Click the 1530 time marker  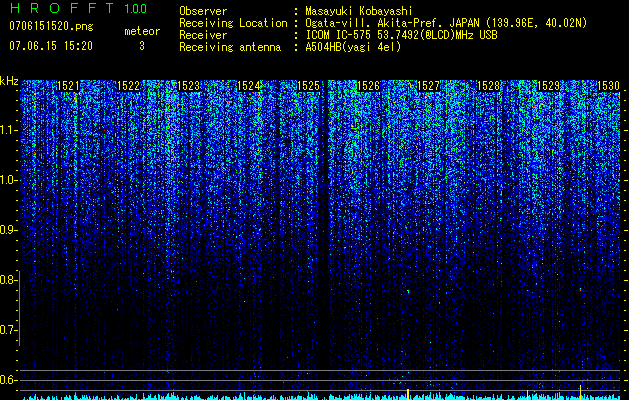tap(608, 86)
